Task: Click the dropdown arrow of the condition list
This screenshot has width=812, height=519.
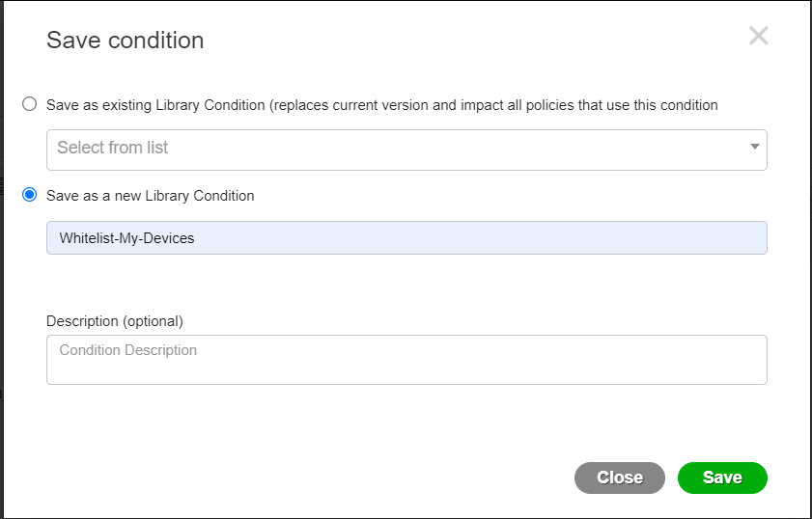Action: (754, 147)
